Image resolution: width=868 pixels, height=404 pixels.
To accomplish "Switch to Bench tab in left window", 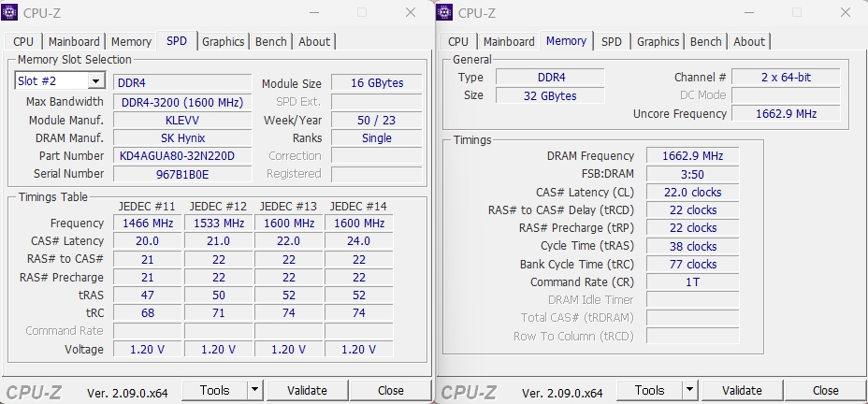I will (271, 42).
